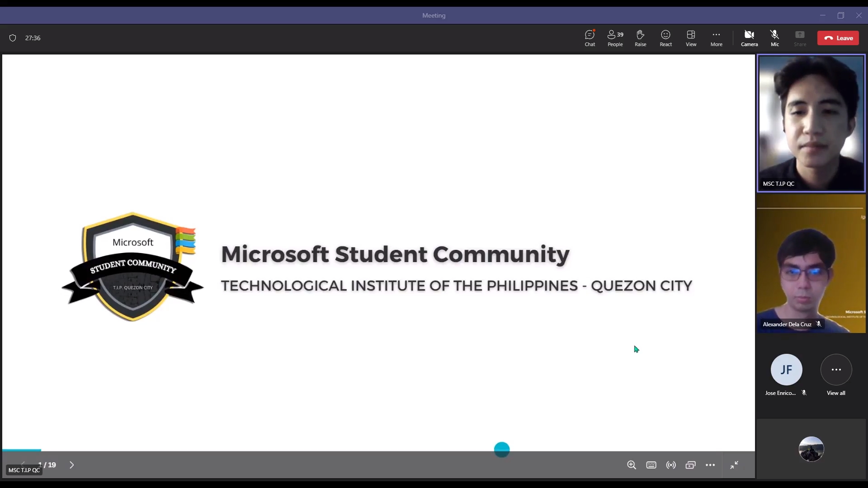The width and height of the screenshot is (868, 488).
Task: Click the Microsoft Student Community title text
Action: pyautogui.click(x=395, y=254)
